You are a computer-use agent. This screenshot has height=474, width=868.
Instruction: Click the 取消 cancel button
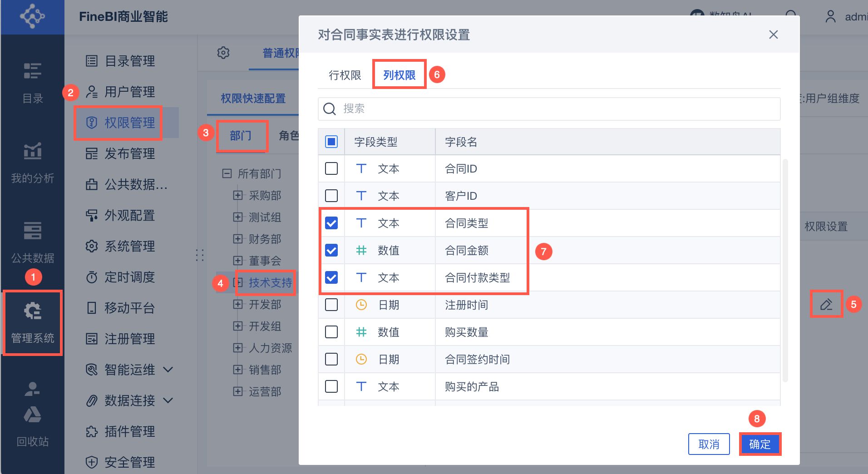click(x=709, y=444)
